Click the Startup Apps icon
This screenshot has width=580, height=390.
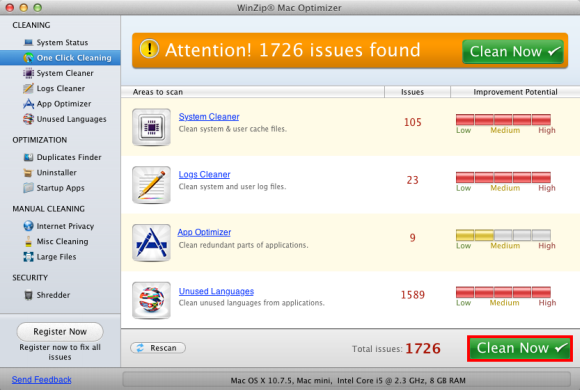point(28,188)
